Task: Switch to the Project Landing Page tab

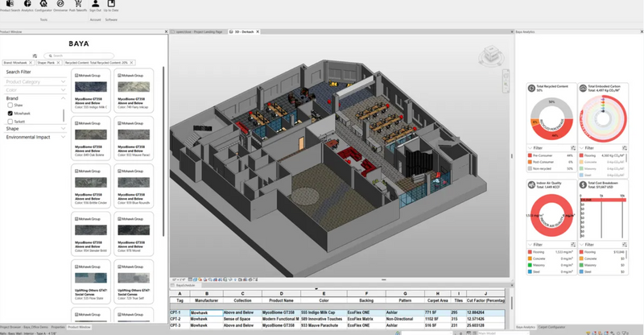Action: coord(197,31)
